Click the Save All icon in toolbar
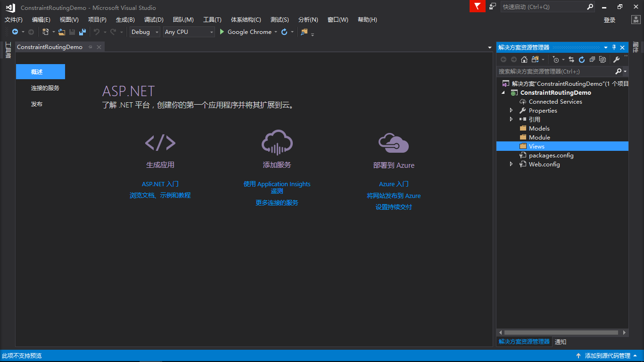This screenshot has height=362, width=644. coord(82,32)
